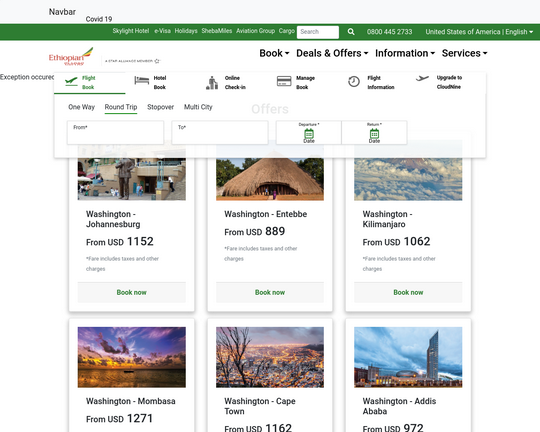Click the Online Check-in luggage icon
Screen dimensions: 540x432
tap(212, 83)
